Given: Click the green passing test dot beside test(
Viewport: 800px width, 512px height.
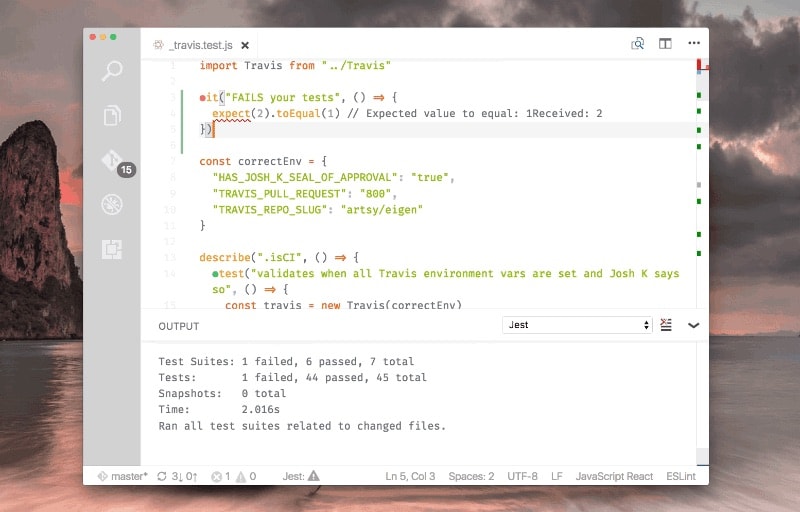Looking at the screenshot, I should [215, 274].
